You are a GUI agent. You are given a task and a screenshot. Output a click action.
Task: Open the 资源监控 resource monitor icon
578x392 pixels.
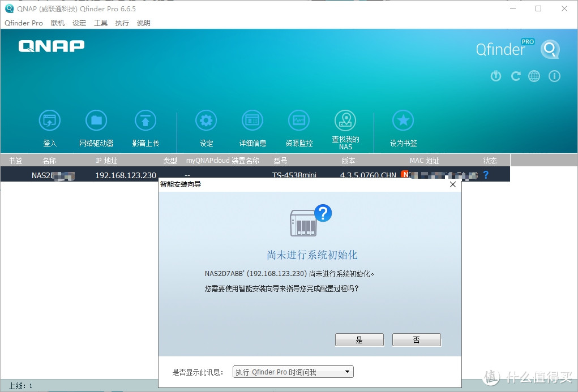299,120
